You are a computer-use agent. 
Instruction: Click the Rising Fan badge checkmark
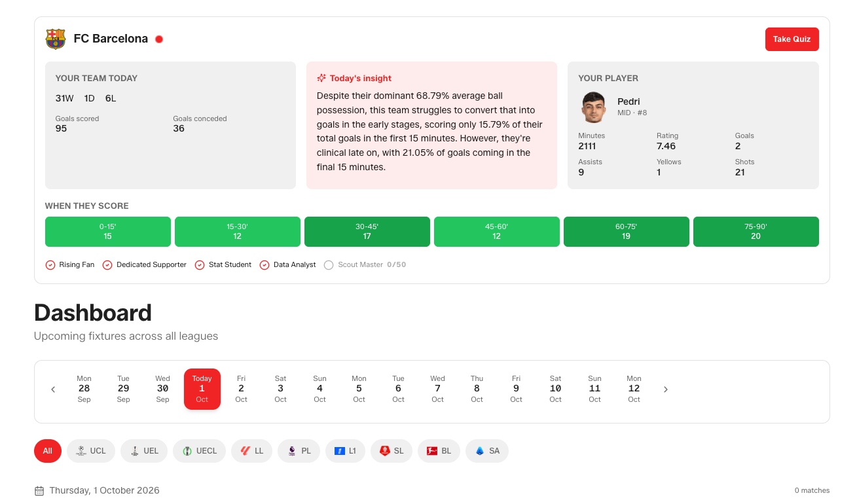(50, 265)
